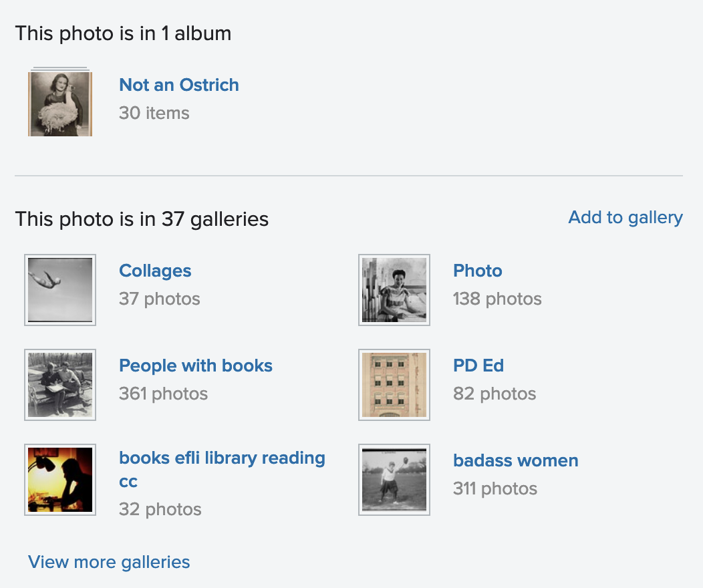Click the silhouette thumbnail for books efli gallery
Viewport: 703px width, 588px height.
pos(59,479)
